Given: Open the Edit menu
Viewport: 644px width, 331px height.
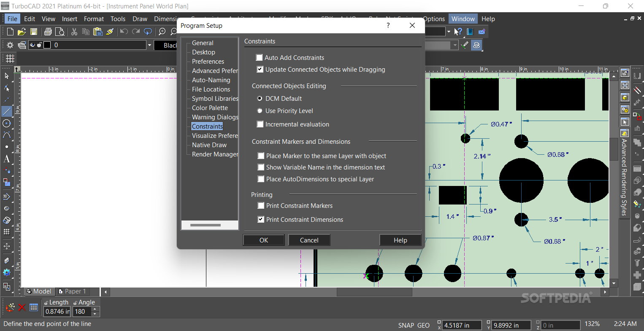Looking at the screenshot, I should 30,19.
